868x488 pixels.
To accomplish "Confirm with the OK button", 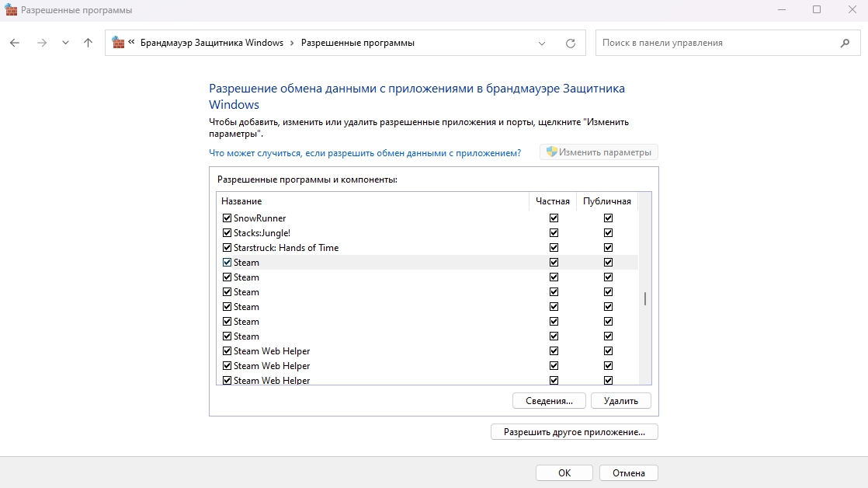I will (x=564, y=473).
